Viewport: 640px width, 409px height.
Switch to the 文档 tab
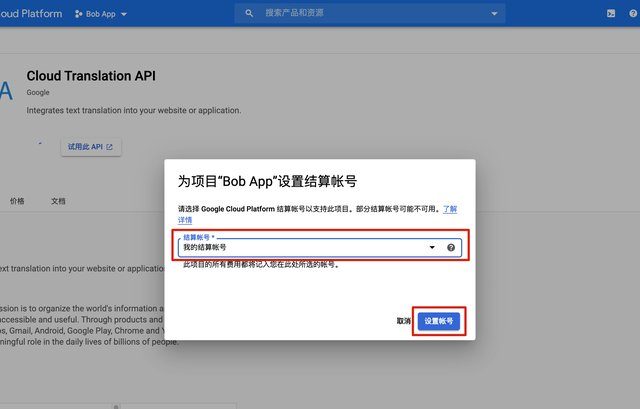coord(58,201)
